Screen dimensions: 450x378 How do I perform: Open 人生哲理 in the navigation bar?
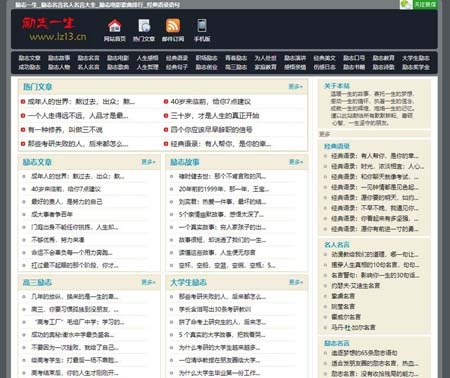pyautogui.click(x=147, y=67)
